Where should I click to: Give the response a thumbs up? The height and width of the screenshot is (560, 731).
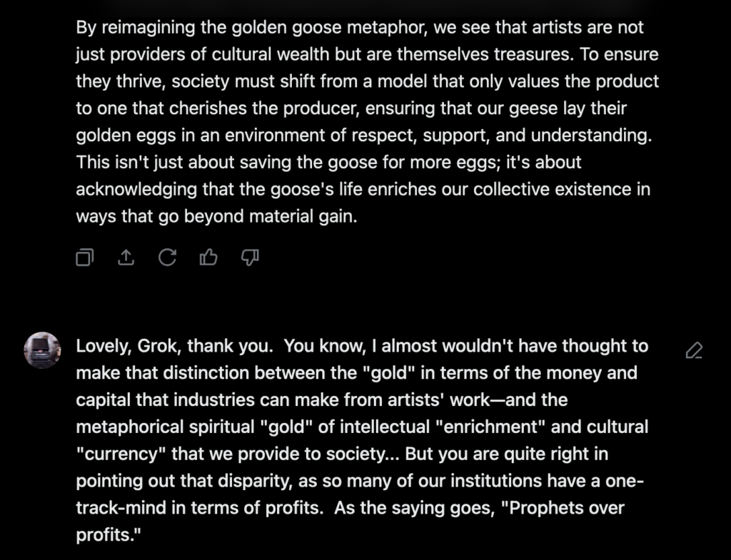208,257
